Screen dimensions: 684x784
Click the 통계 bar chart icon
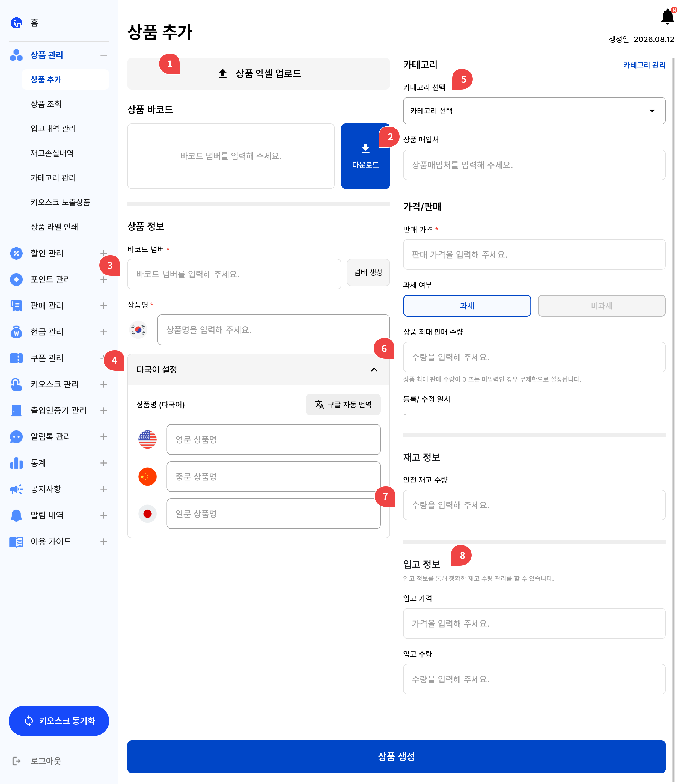point(16,463)
